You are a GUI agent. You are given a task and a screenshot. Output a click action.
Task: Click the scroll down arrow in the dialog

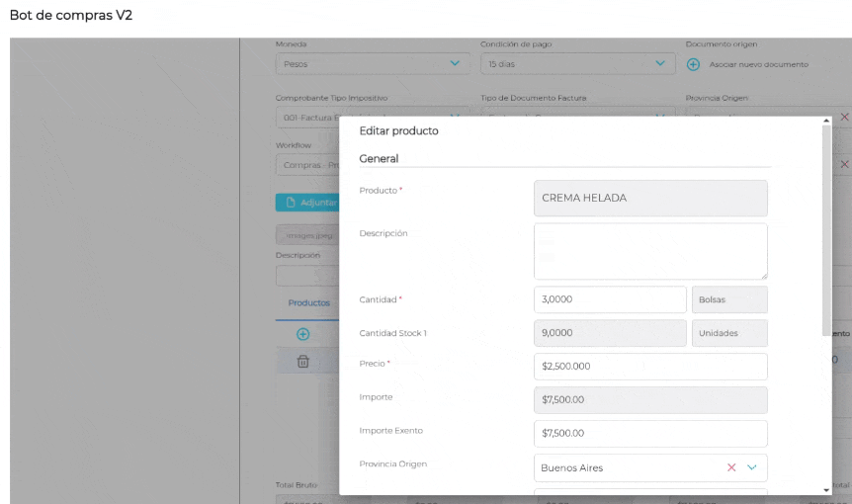pos(826,489)
